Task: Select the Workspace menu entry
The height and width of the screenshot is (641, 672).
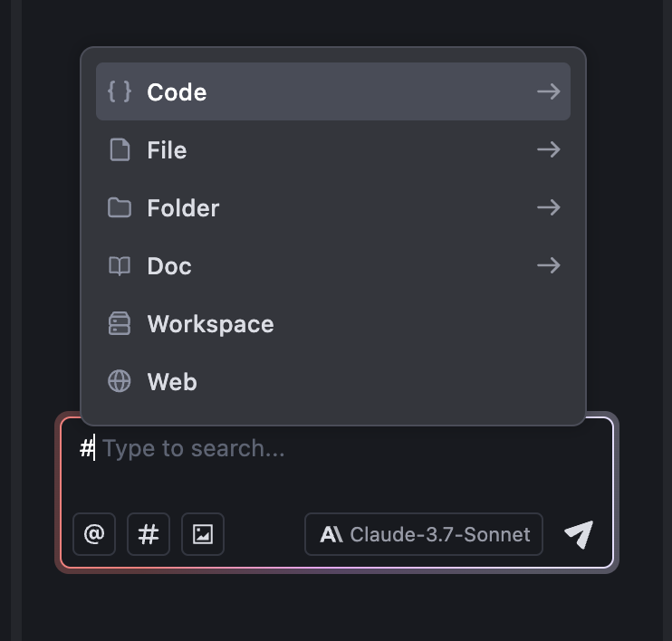Action: (333, 323)
